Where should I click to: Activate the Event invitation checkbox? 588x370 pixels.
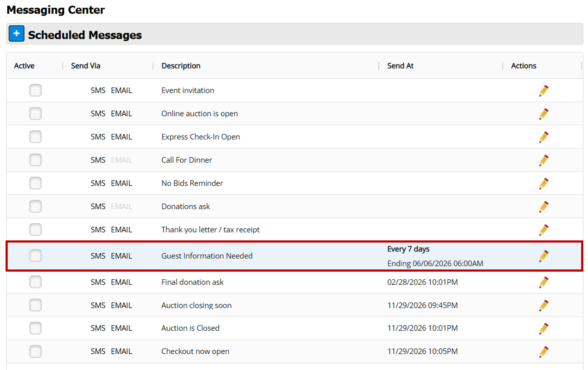(35, 91)
